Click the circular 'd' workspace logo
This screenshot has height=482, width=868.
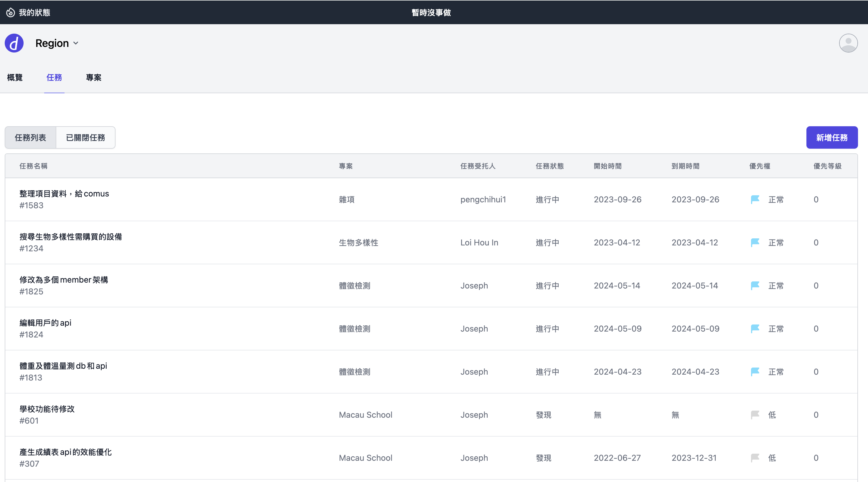click(x=14, y=43)
